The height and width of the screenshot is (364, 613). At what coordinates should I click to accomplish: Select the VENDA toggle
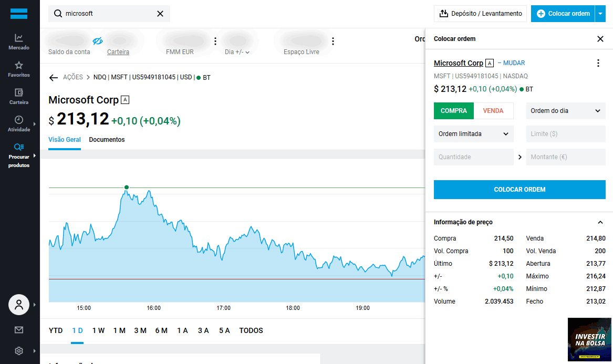point(493,111)
